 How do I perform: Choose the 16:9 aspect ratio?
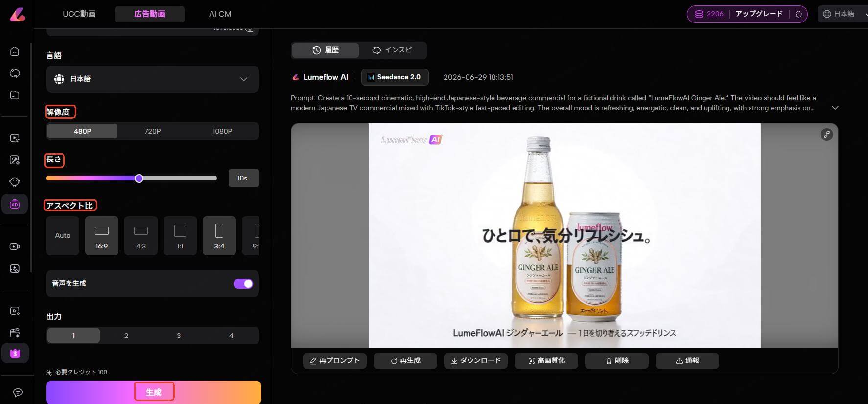point(102,236)
